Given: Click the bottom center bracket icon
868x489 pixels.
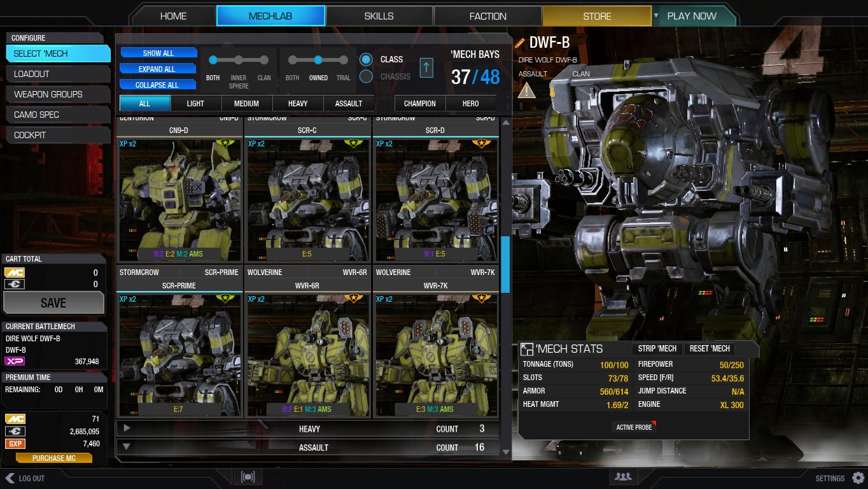Looking at the screenshot, I should coord(248,476).
